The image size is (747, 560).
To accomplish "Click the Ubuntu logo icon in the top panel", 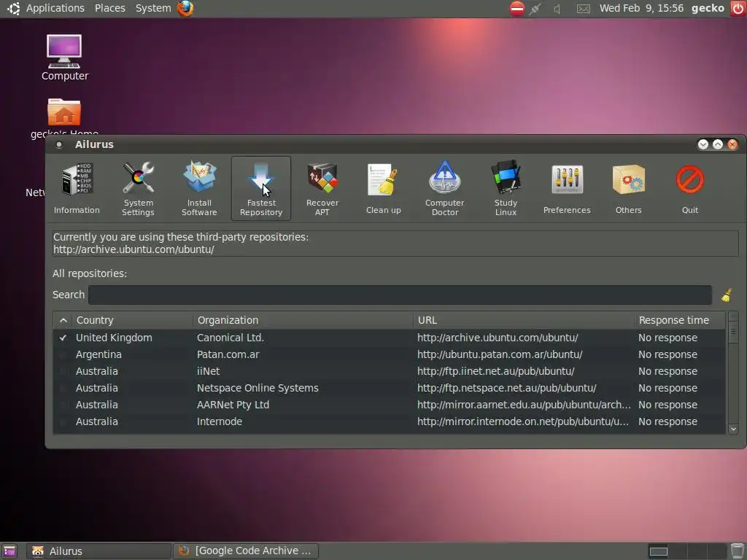I will point(13,8).
